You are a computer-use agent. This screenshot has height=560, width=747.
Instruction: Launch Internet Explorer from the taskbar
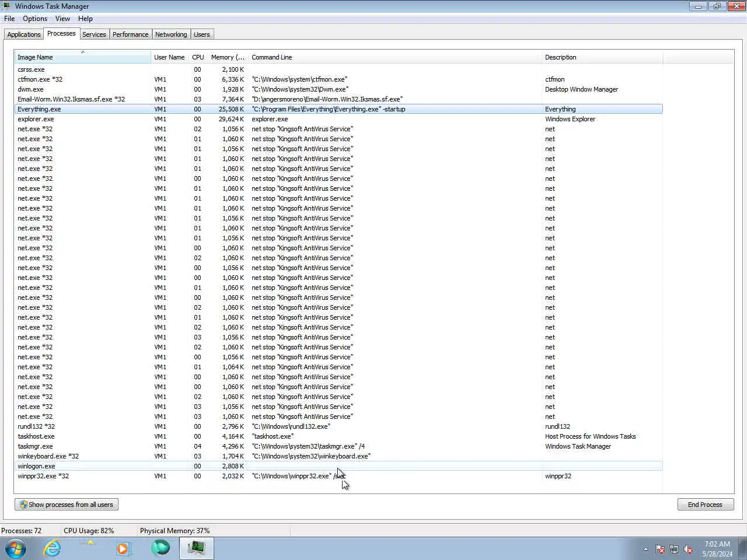click(x=53, y=548)
